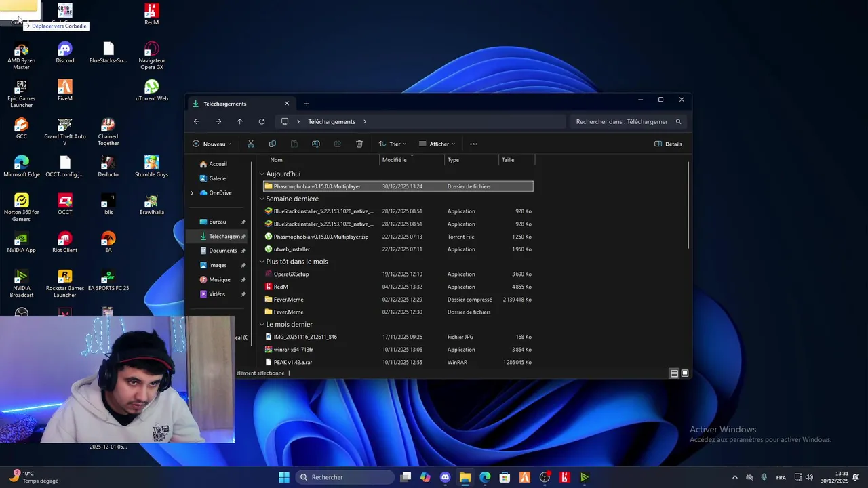Select the OperaGXSetup file
Image resolution: width=868 pixels, height=488 pixels.
pos(398,274)
